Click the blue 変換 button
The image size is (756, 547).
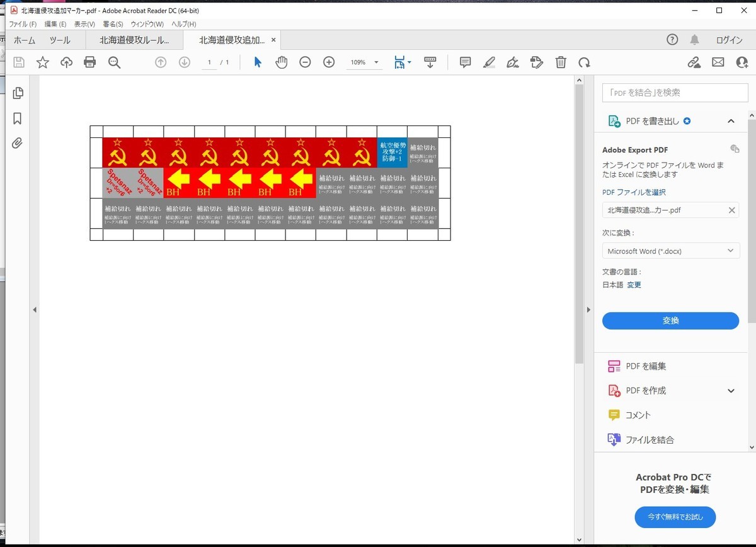point(670,321)
